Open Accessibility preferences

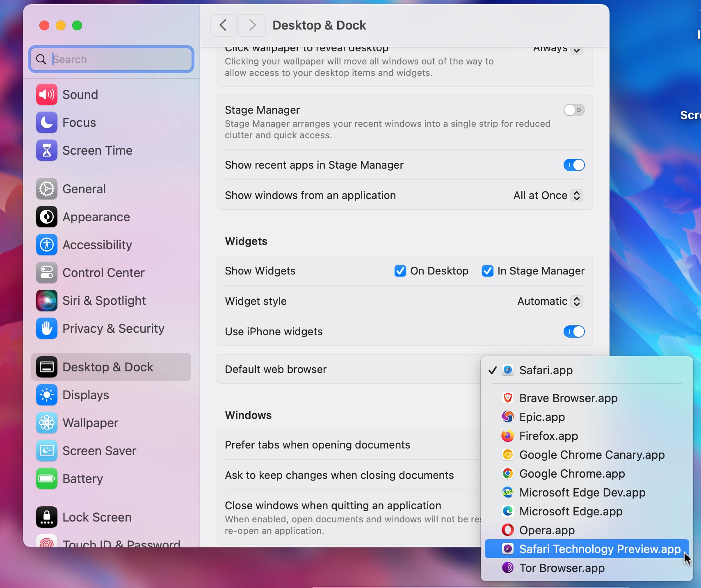[46, 245]
